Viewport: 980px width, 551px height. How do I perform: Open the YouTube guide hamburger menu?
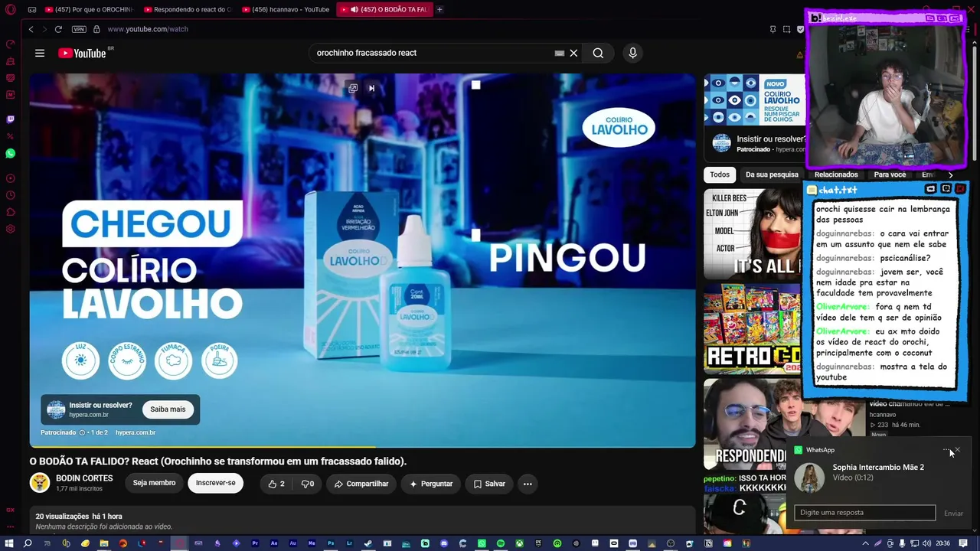[x=40, y=53]
